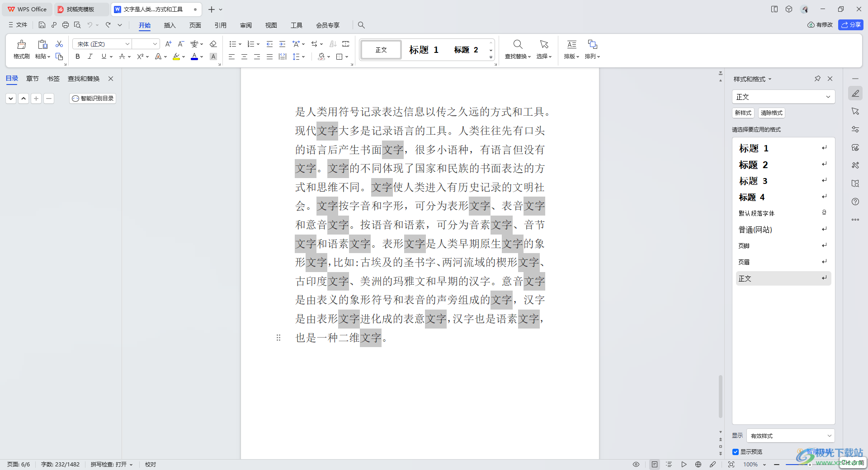Justify the paragraph text
868x470 pixels.
tap(269, 56)
